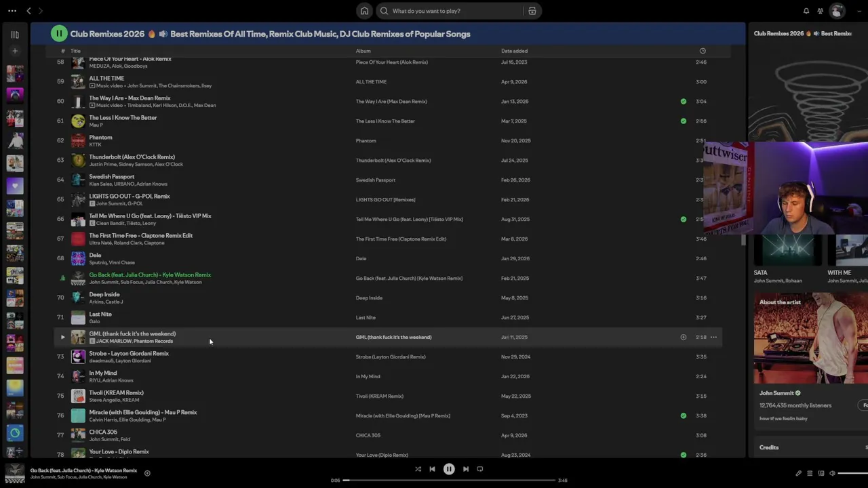Select the track Tivoli (KREAM Remix)
This screenshot has height=488, width=868.
[x=117, y=393]
